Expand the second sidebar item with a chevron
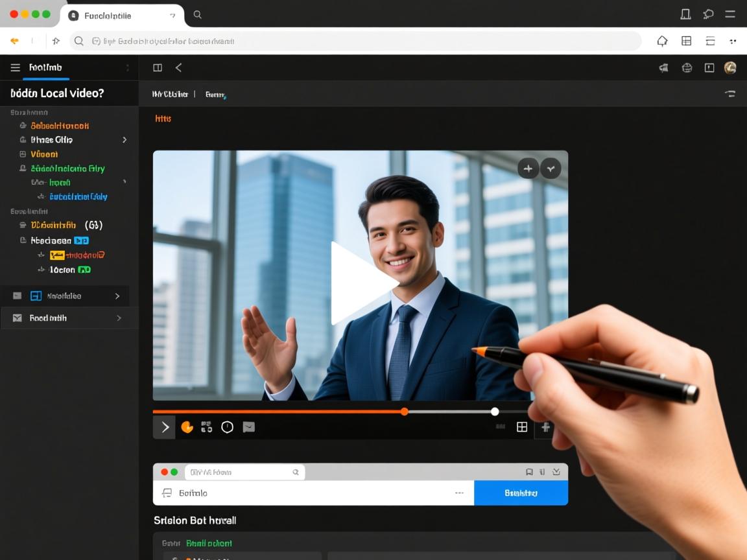The width and height of the screenshot is (747, 560). [x=124, y=140]
